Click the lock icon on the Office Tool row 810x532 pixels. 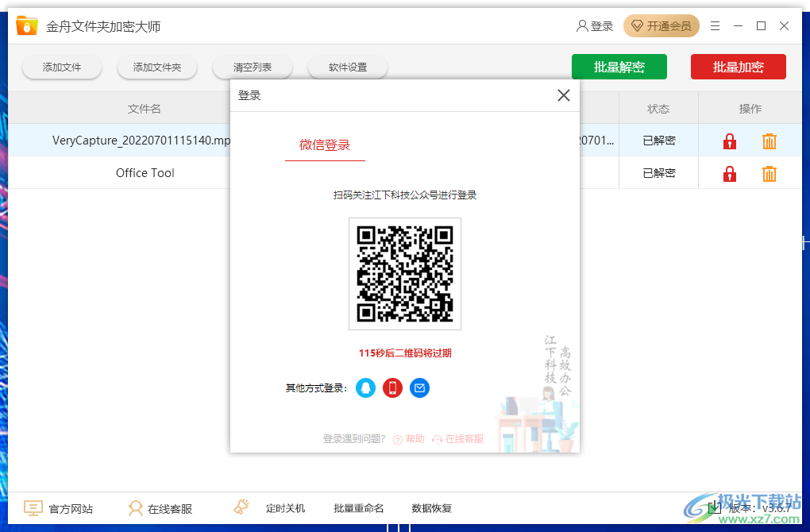coord(729,172)
